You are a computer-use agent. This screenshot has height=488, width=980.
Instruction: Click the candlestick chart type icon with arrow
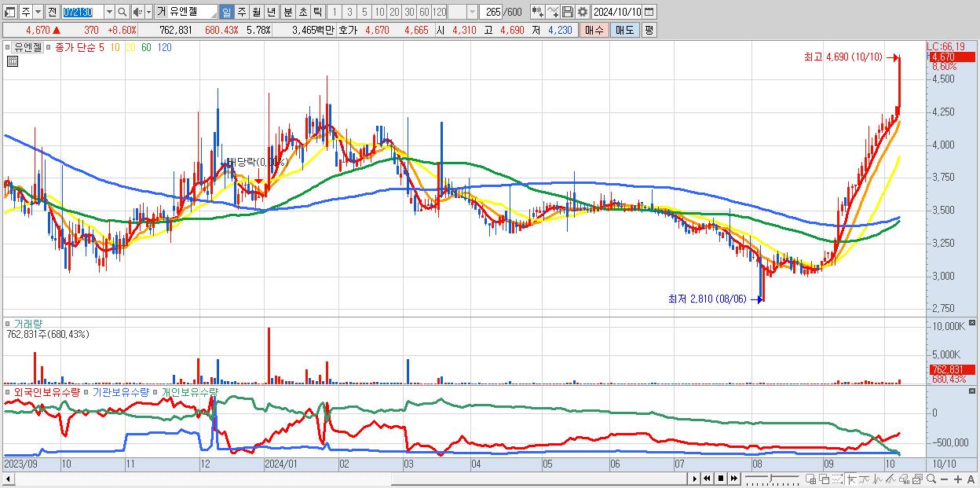click(538, 12)
